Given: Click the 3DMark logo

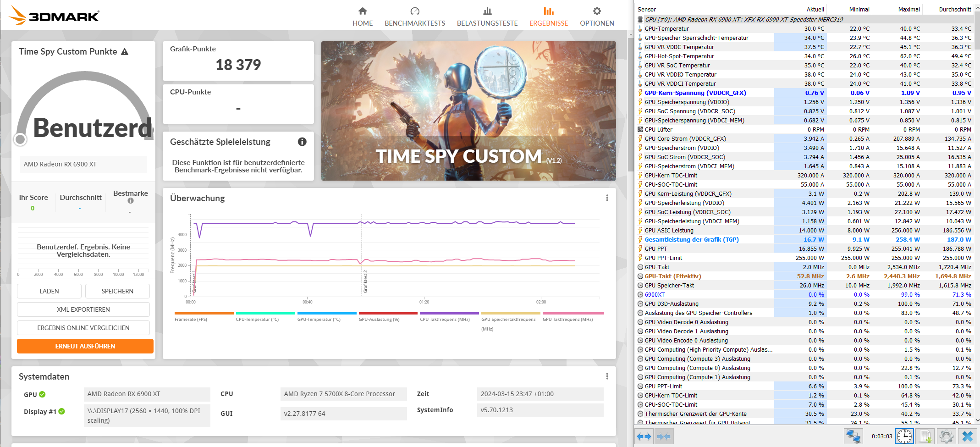Looking at the screenshot, I should 54,16.
